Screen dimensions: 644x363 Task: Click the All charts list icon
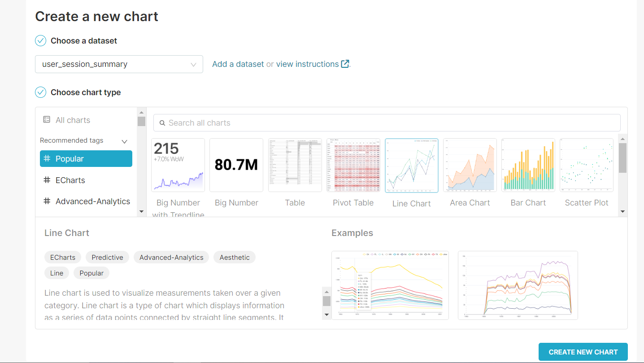(x=47, y=120)
